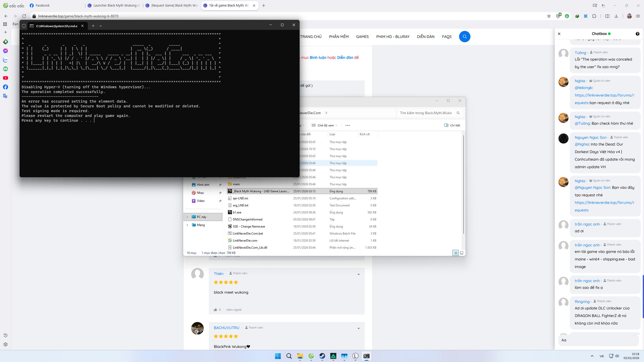Open Messenger icon in browser sidebar
This screenshot has height=362, width=644.
coord(6,51)
